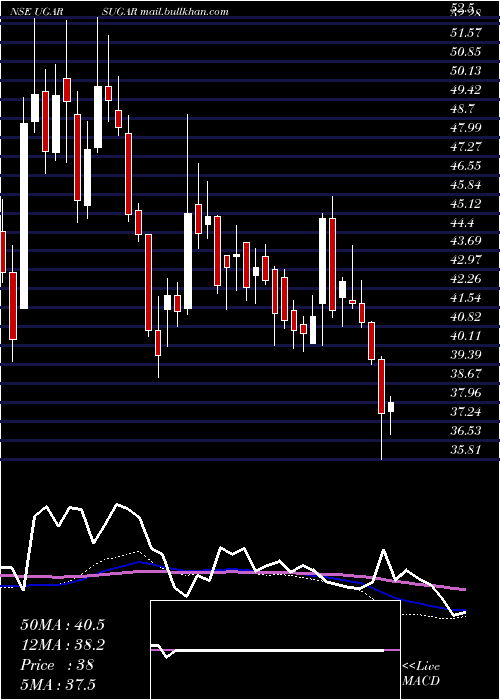Click the 39.39 price axis label
Image resolution: width=500 pixels, height=700 pixels.
[x=466, y=355]
